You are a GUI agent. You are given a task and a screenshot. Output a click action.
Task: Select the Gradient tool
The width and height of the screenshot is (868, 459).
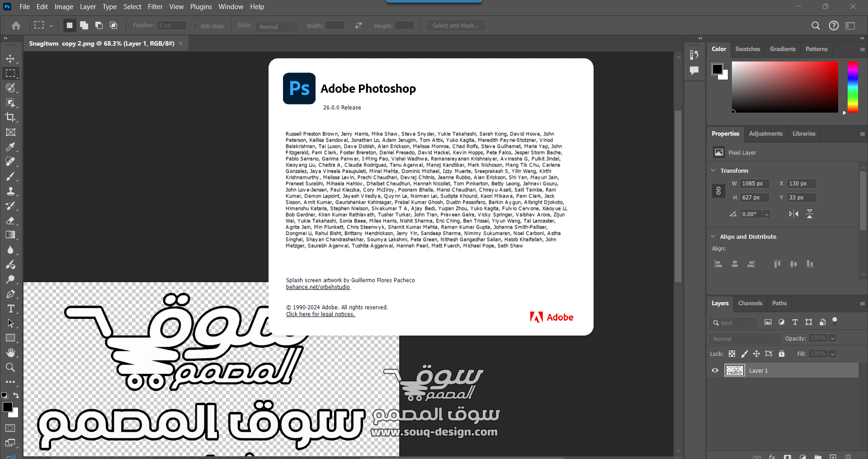(x=10, y=235)
